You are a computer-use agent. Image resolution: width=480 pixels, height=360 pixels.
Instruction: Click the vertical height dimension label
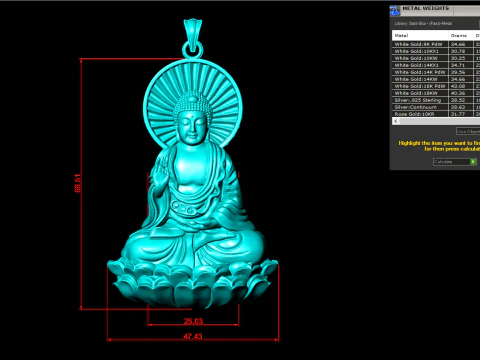click(x=77, y=183)
